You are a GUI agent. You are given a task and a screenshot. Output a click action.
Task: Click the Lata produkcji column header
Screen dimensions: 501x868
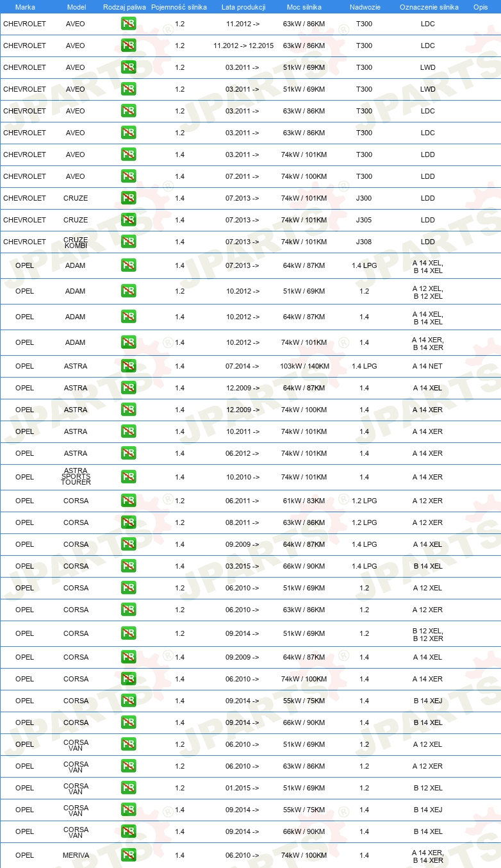(243, 6)
